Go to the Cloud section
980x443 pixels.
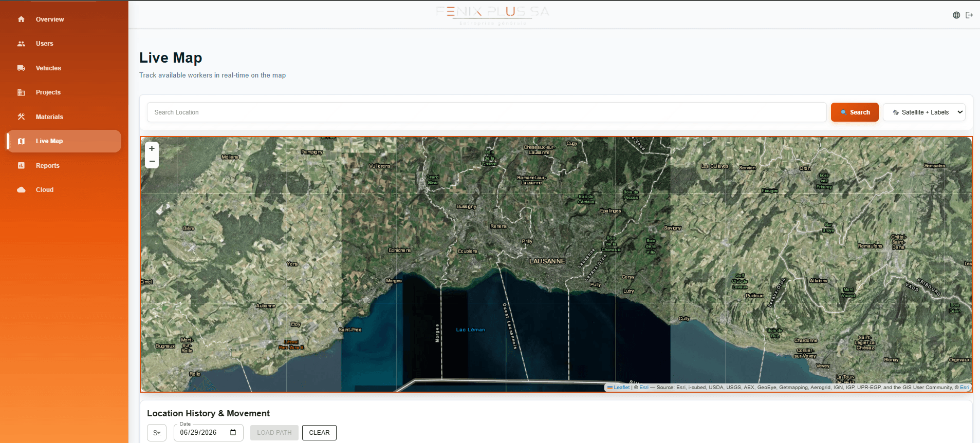[x=64, y=190]
